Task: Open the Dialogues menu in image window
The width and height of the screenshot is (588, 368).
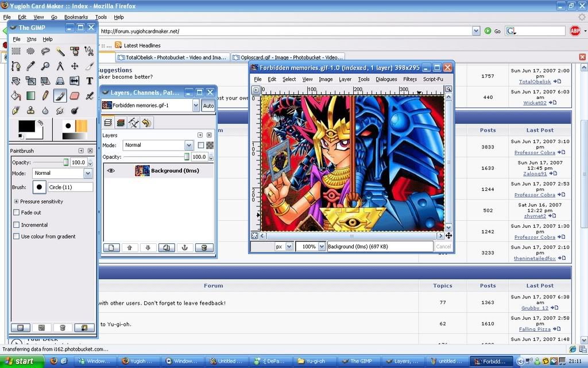Action: tap(386, 79)
